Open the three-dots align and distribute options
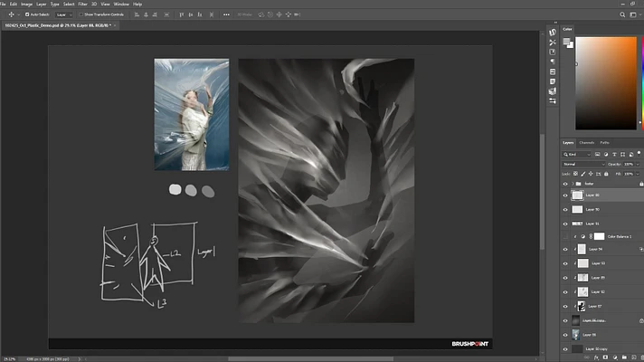The height and width of the screenshot is (362, 644). [226, 14]
